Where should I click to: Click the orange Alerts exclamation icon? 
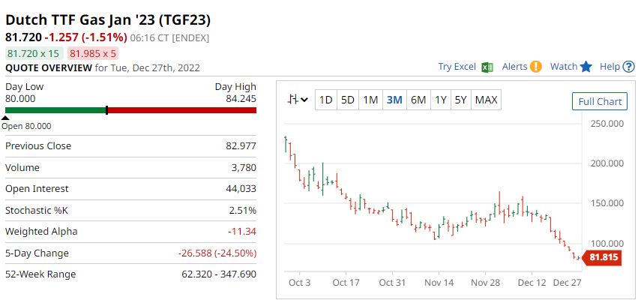click(x=535, y=67)
